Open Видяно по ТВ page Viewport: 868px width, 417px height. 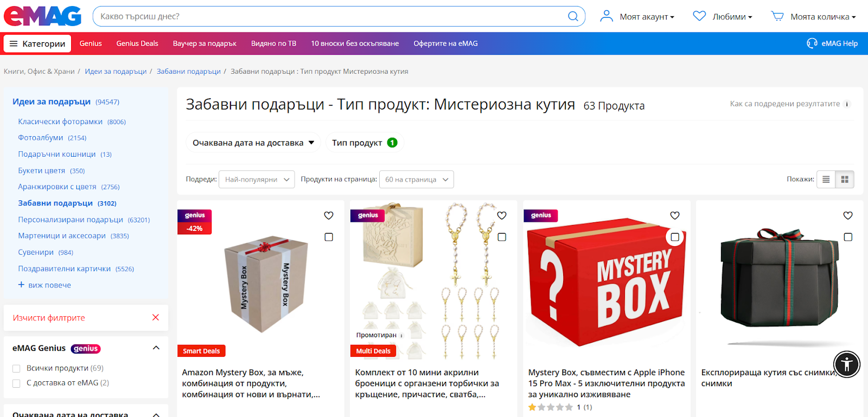(273, 43)
